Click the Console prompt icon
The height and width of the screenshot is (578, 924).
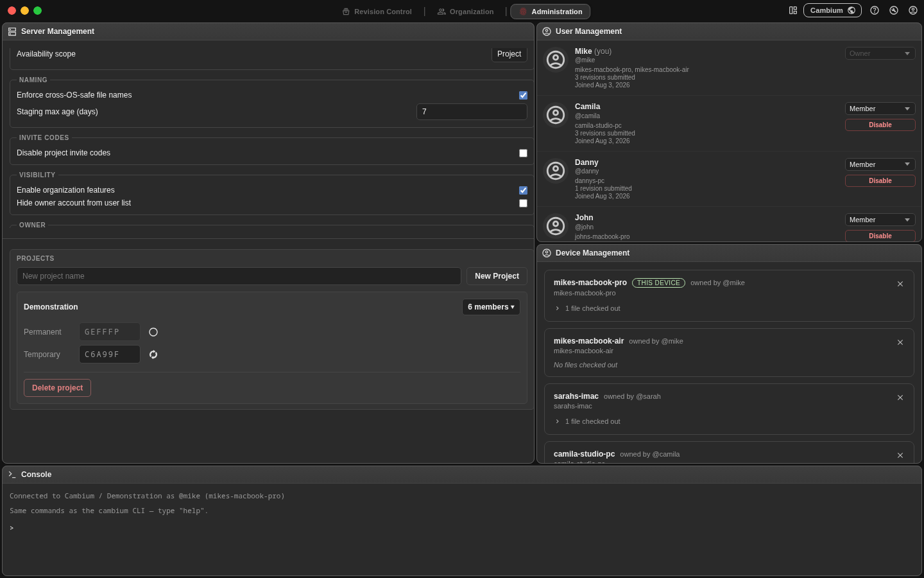pyautogui.click(x=12, y=475)
